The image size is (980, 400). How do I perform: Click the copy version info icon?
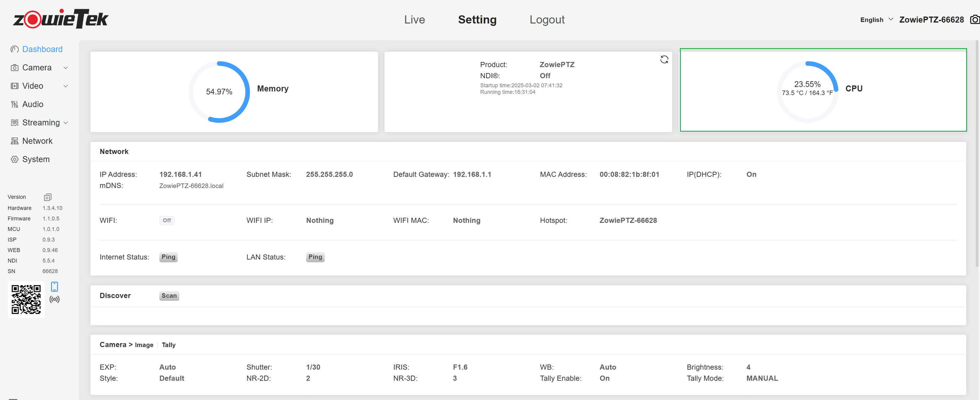(x=47, y=197)
